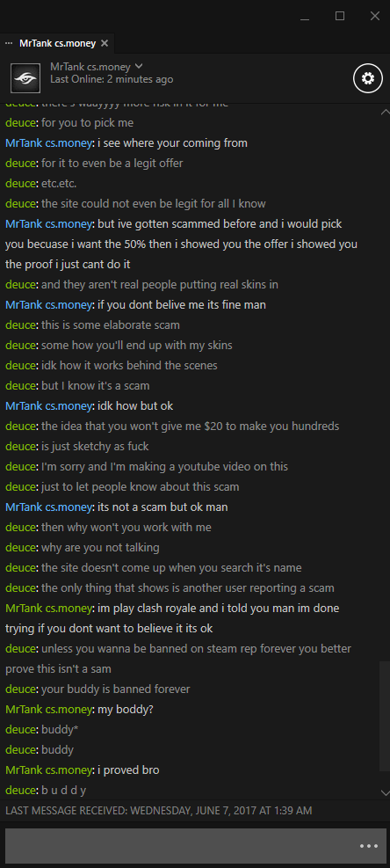Click the MrTank cs.money name in header
The width and height of the screenshot is (390, 868).
coord(90,67)
